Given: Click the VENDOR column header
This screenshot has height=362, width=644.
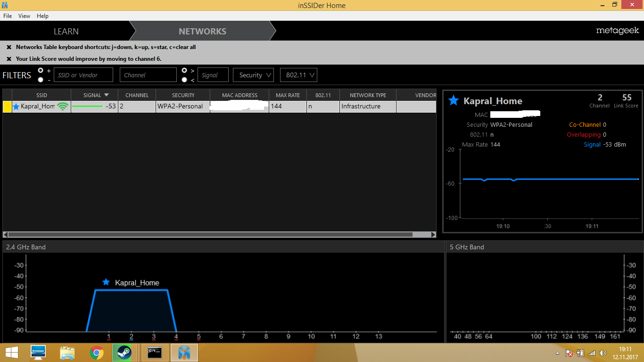Looking at the screenshot, I should point(416,95).
